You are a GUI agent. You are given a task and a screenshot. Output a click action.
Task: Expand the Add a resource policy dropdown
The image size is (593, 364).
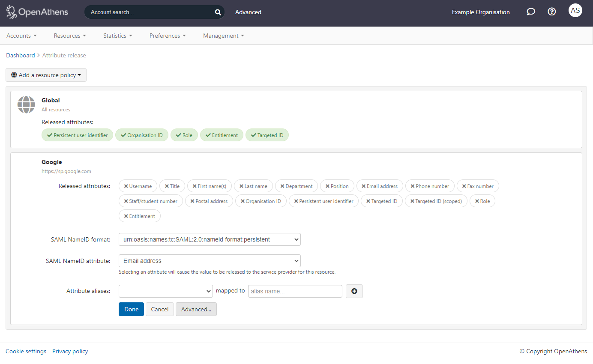(46, 75)
